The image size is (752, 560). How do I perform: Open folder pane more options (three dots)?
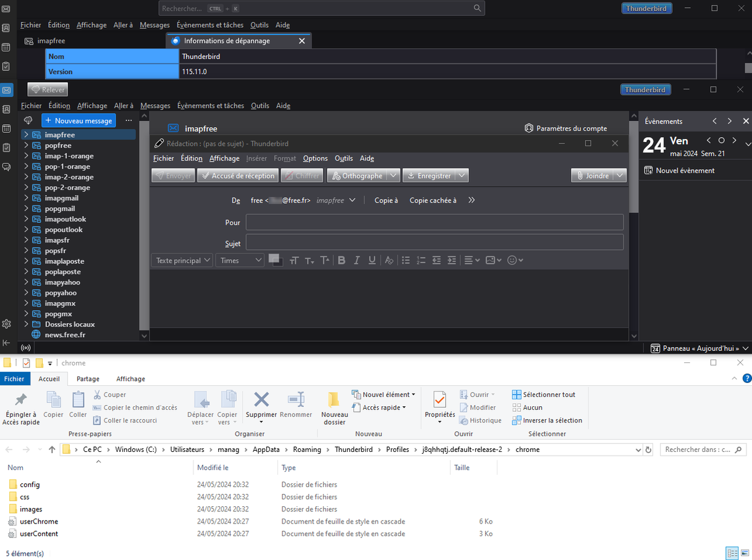[x=129, y=120]
